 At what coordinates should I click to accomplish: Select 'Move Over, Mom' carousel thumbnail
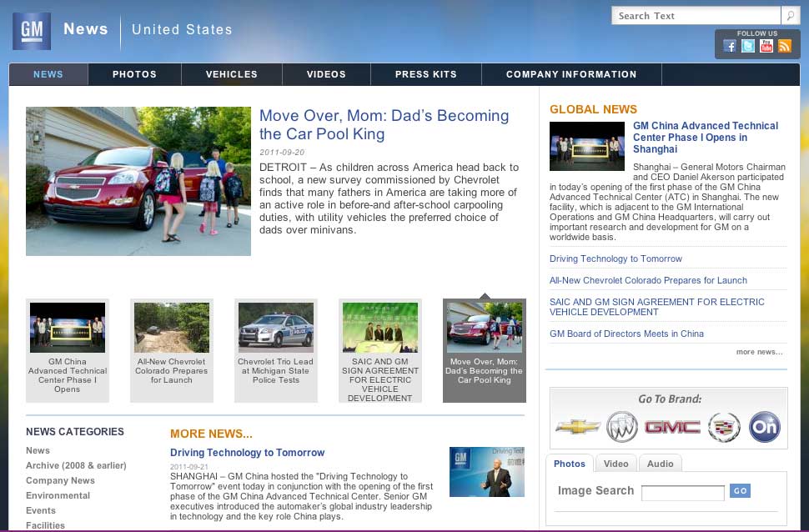click(485, 350)
